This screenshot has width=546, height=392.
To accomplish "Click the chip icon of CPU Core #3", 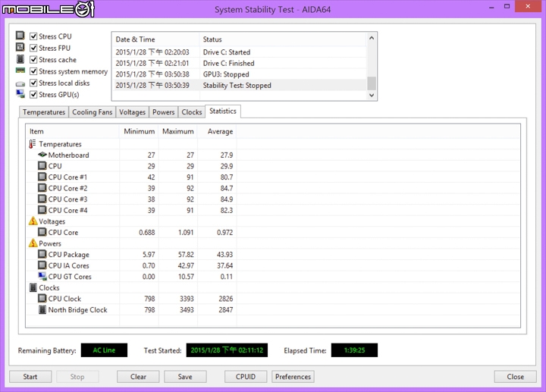I will tap(42, 199).
